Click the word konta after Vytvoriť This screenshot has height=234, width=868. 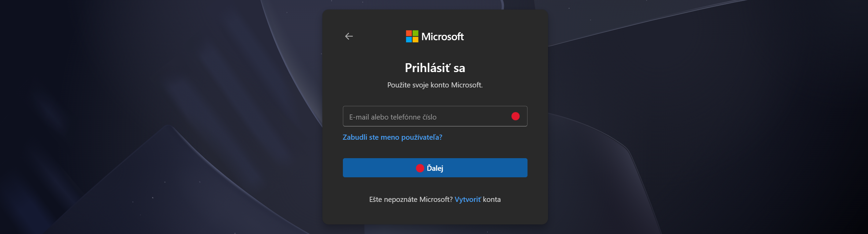click(492, 199)
